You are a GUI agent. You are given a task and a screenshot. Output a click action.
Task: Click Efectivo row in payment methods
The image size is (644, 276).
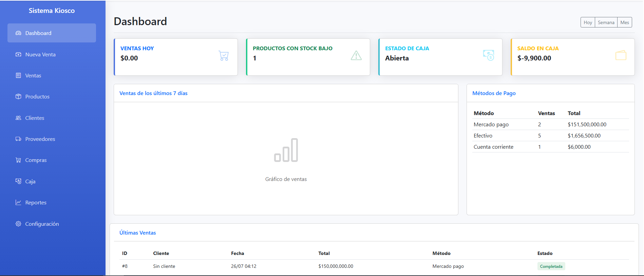tap(550, 135)
